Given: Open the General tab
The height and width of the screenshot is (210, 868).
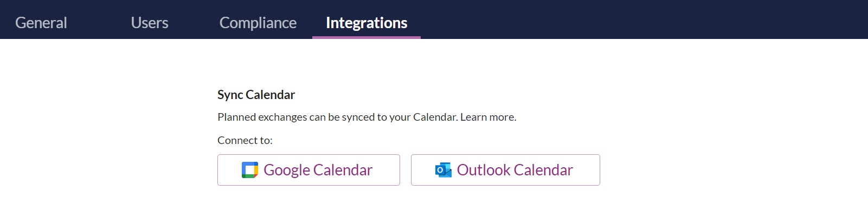Looking at the screenshot, I should point(41,23).
